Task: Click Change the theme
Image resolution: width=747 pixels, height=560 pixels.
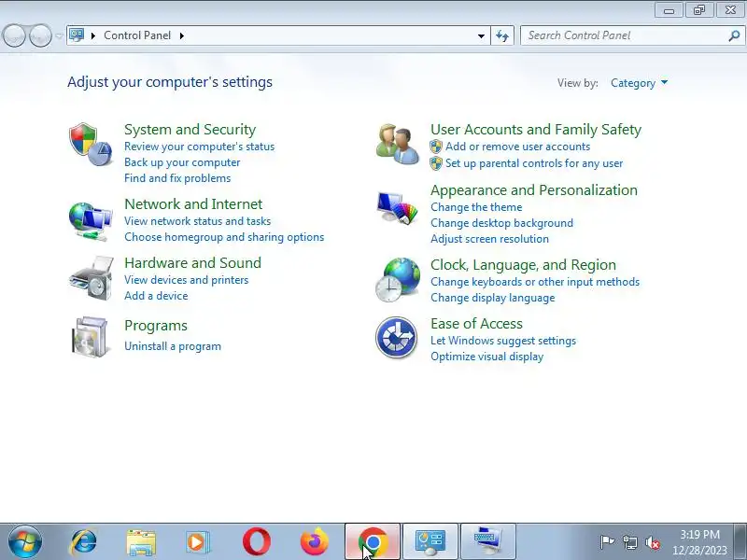Action: 476,207
